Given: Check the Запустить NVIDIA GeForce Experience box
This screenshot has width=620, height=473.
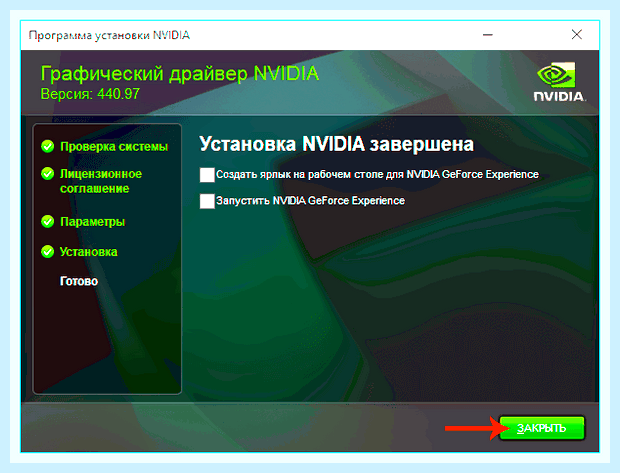Looking at the screenshot, I should (x=207, y=201).
